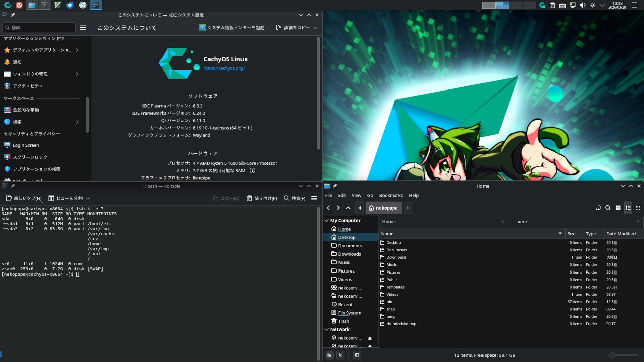Open the Help menu in file manager
Image resolution: width=644 pixels, height=362 pixels.
tap(414, 195)
